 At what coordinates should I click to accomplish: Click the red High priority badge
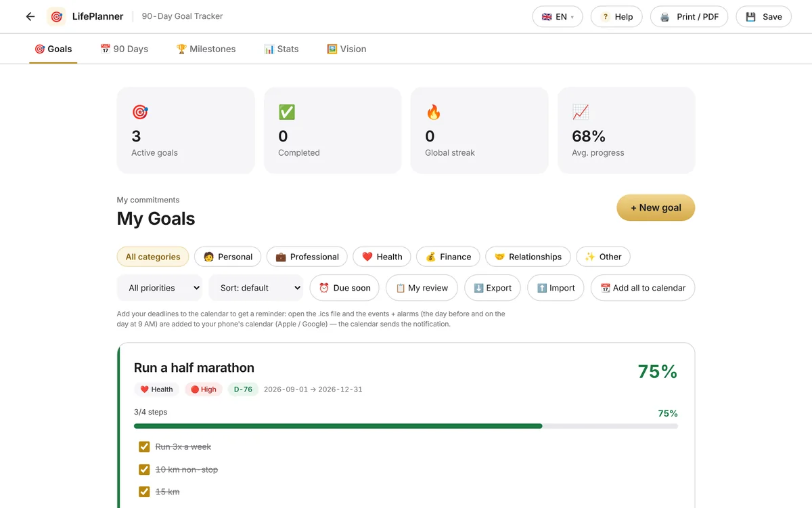[x=204, y=389]
